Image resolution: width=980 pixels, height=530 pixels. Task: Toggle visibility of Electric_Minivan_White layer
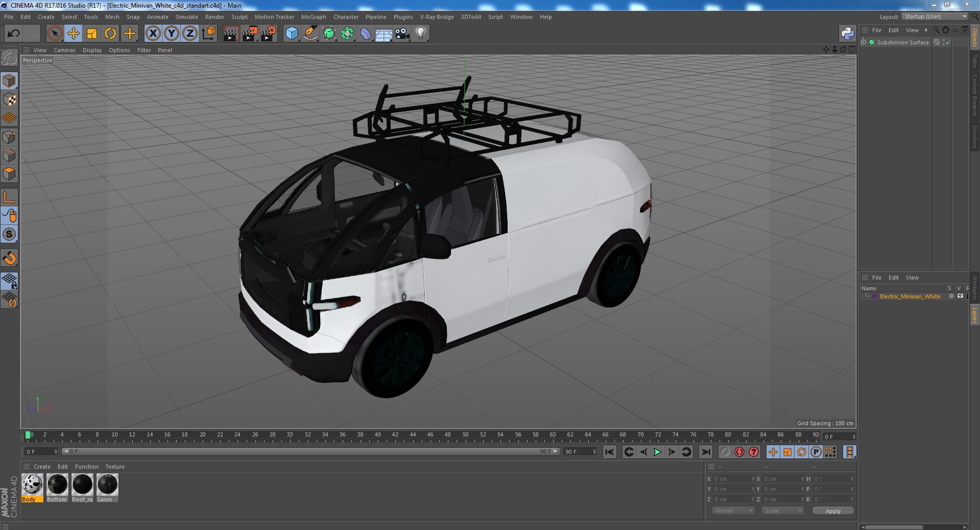tap(960, 296)
